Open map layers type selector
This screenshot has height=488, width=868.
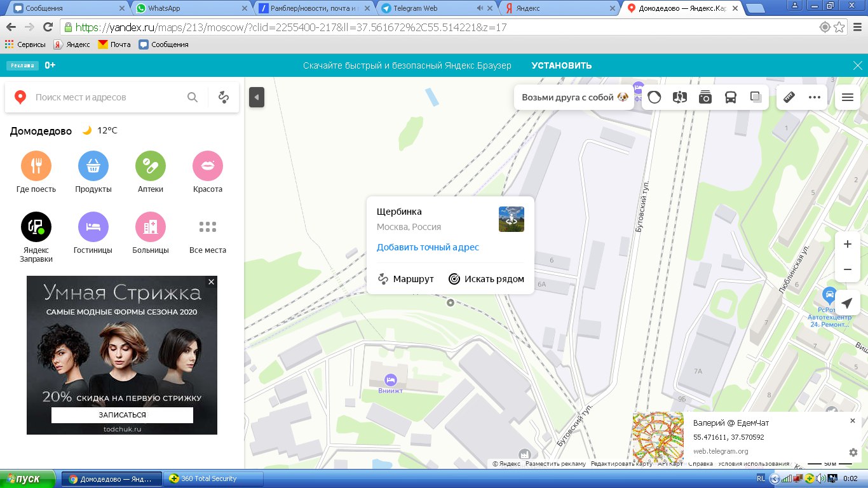756,97
